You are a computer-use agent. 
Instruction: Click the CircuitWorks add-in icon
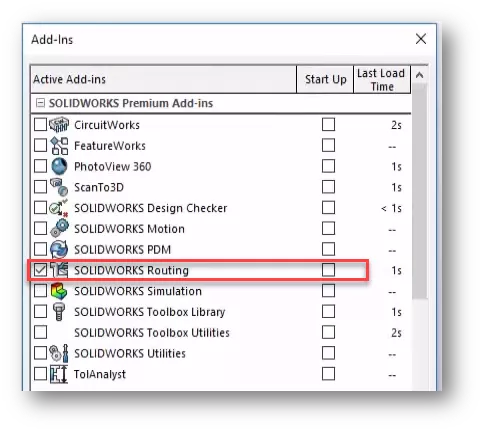[59, 125]
